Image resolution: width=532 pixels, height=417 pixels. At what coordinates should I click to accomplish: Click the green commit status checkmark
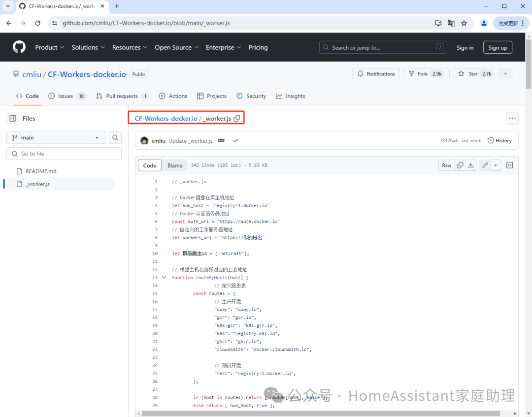click(235, 140)
